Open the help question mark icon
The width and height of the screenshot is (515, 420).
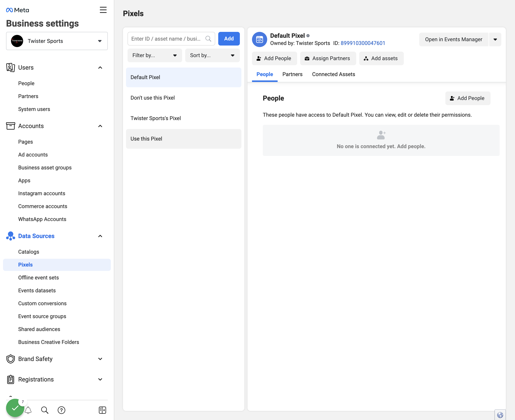(61, 410)
